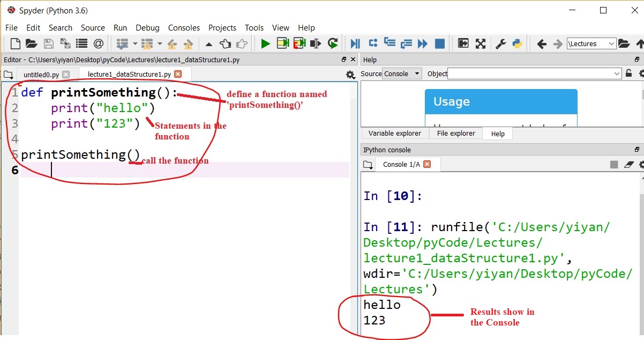Maximize current pane icon

pos(463,43)
